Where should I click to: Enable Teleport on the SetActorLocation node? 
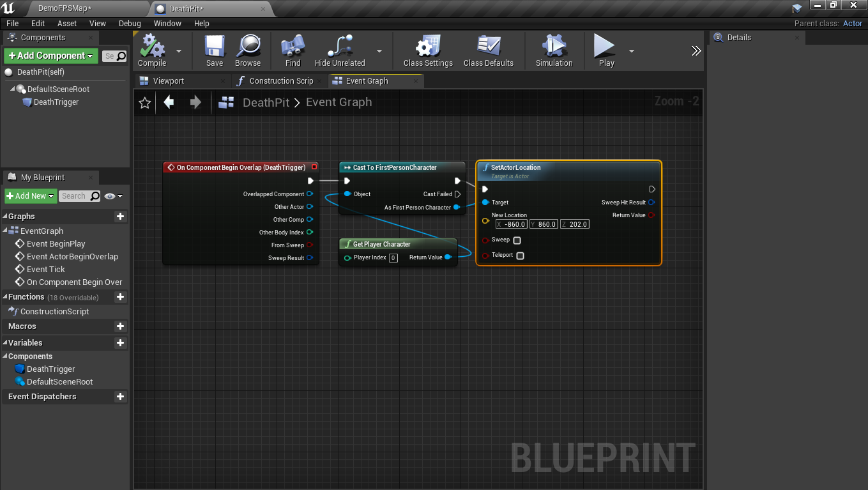pyautogui.click(x=520, y=256)
